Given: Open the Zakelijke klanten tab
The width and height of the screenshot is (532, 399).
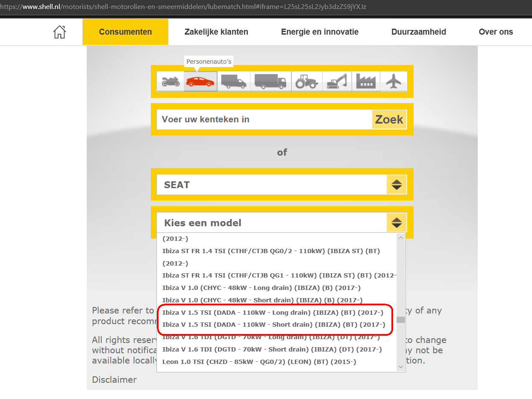Looking at the screenshot, I should point(216,32).
